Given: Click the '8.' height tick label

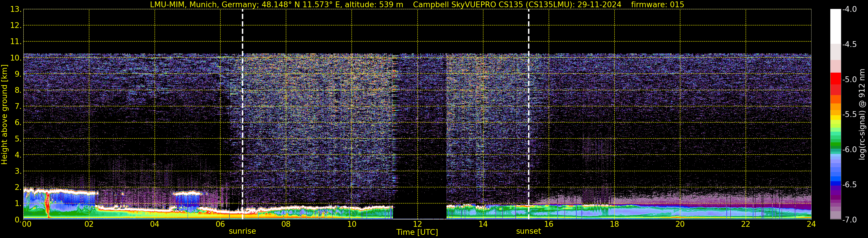Looking at the screenshot, I should [18, 90].
